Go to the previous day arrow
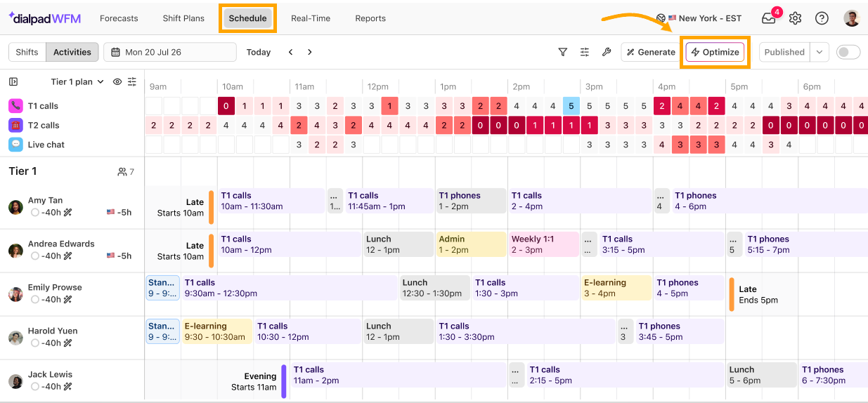Screen dimensions: 868x403 290,52
